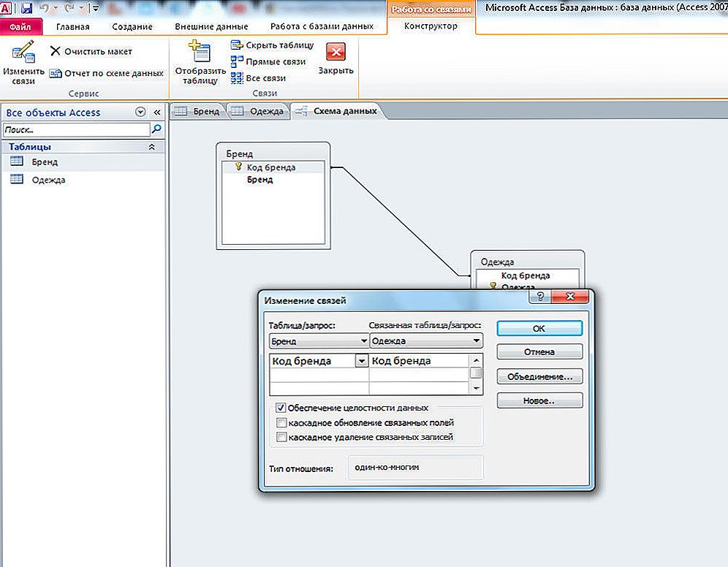Click the red Закрыть ribbon icon

coord(335,52)
